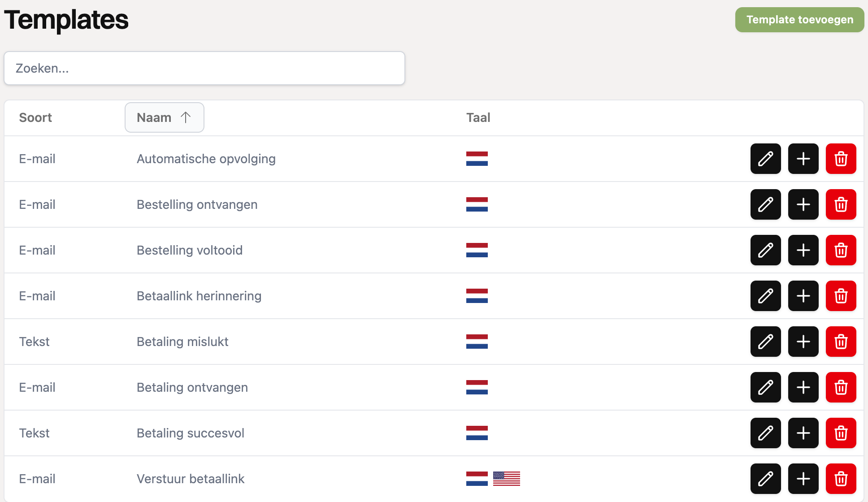Click plus icon for Betaallink herinnering
The height and width of the screenshot is (502, 868).
pyautogui.click(x=803, y=296)
